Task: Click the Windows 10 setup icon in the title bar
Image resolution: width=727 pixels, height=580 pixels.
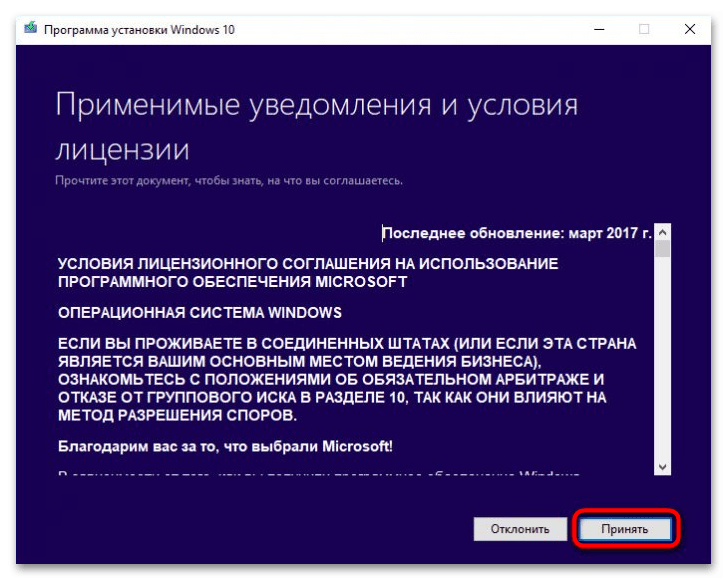Action: coord(31,28)
